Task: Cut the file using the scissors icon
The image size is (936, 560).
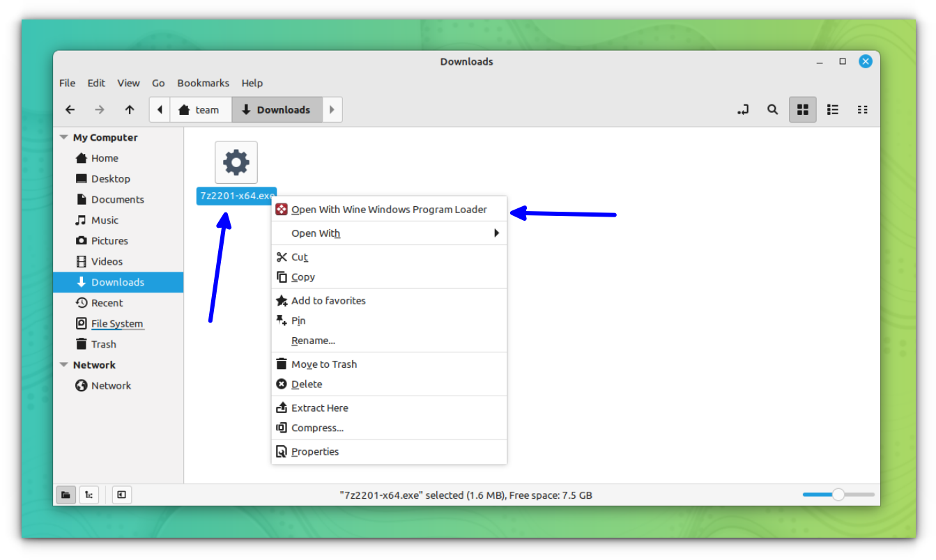Action: point(282,256)
